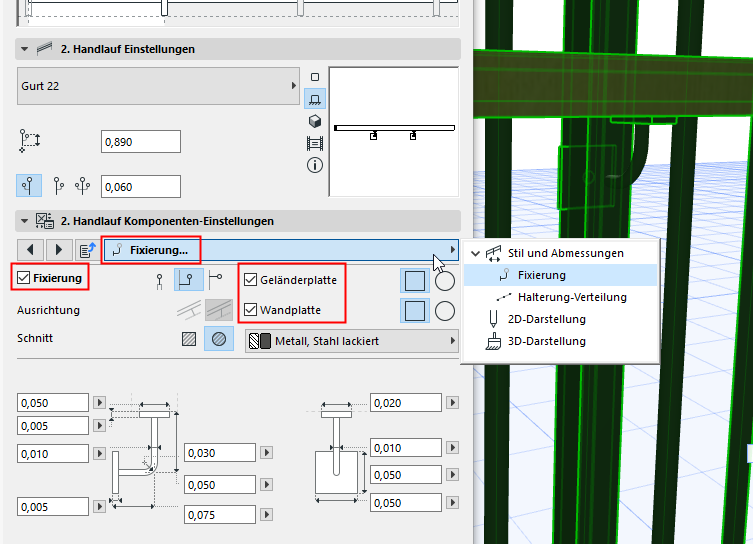Go to previous settings page arrow
Screen dimensions: 753x544
coord(30,250)
